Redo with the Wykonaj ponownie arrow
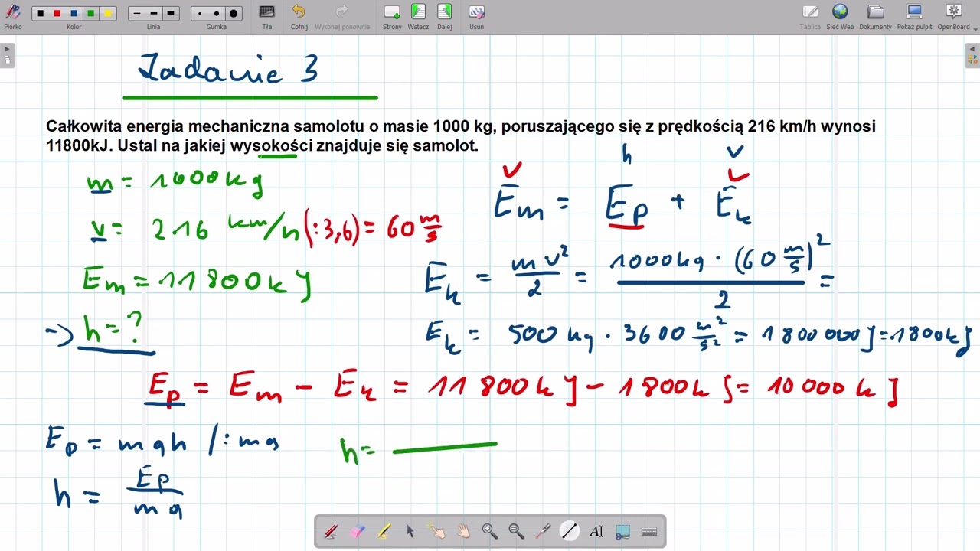Screen dimensions: 980x551 pyautogui.click(x=342, y=12)
